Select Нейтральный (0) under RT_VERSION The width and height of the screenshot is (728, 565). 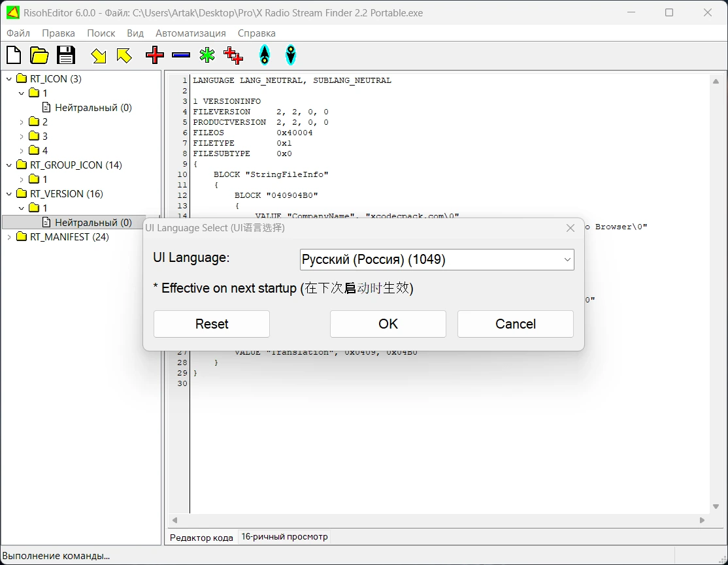pyautogui.click(x=93, y=223)
